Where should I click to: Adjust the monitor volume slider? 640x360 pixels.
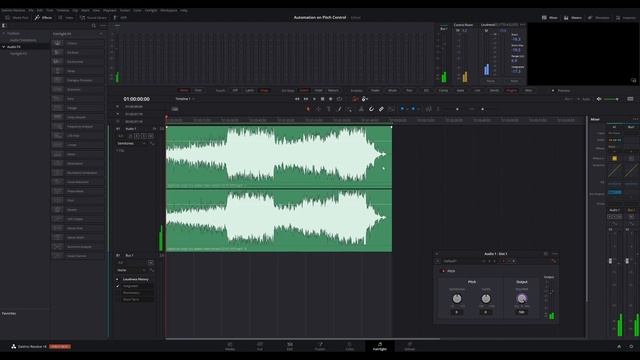point(611,99)
